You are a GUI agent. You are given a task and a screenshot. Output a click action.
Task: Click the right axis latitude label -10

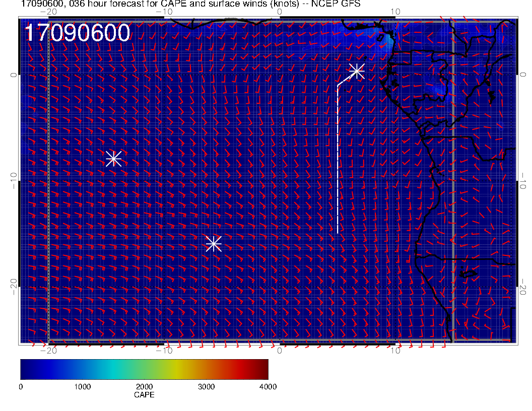(x=523, y=181)
